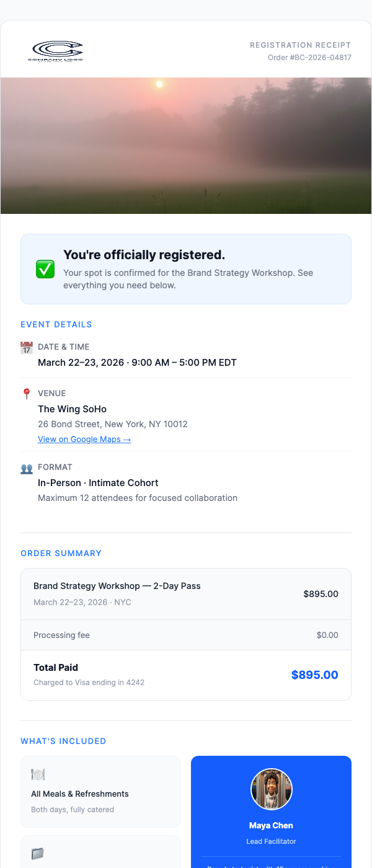Click the fork-and-knife icon on the meals card

point(37,774)
